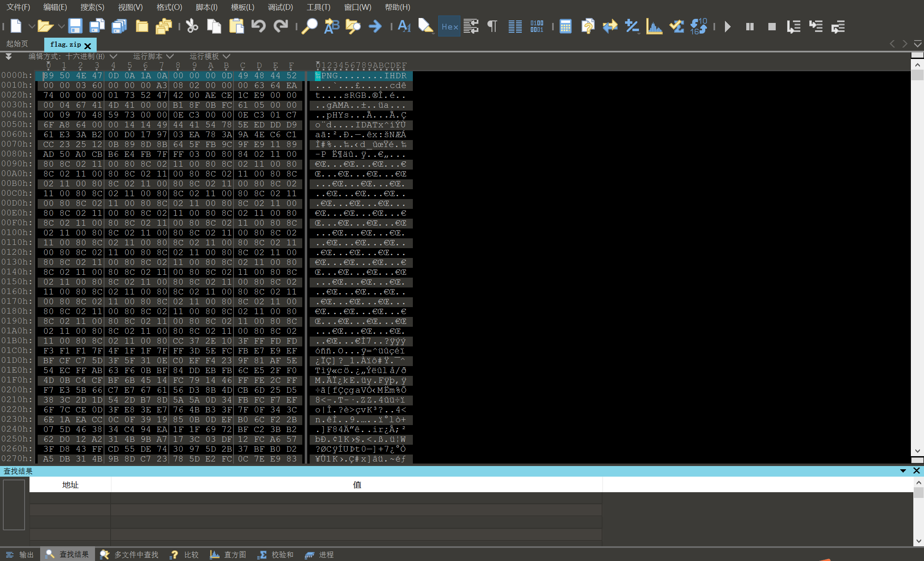Open the 运行模板 dropdown
Image resolution: width=924 pixels, height=561 pixels.
click(x=226, y=56)
